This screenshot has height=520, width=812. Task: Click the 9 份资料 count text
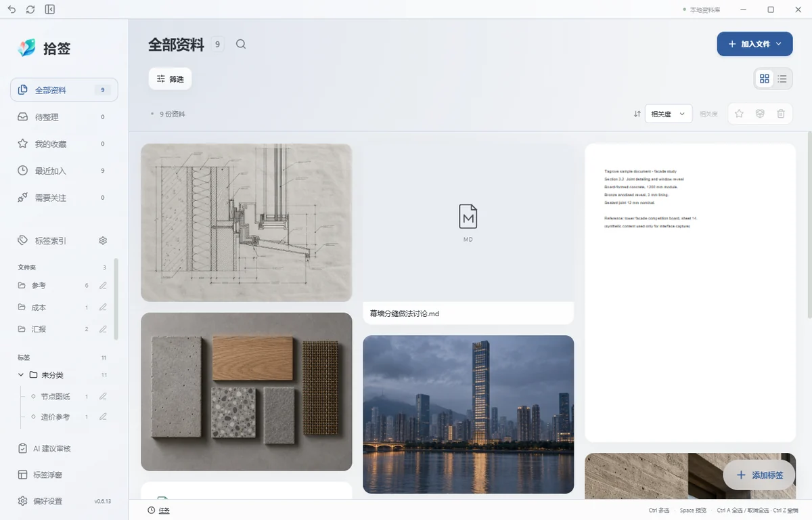point(173,114)
